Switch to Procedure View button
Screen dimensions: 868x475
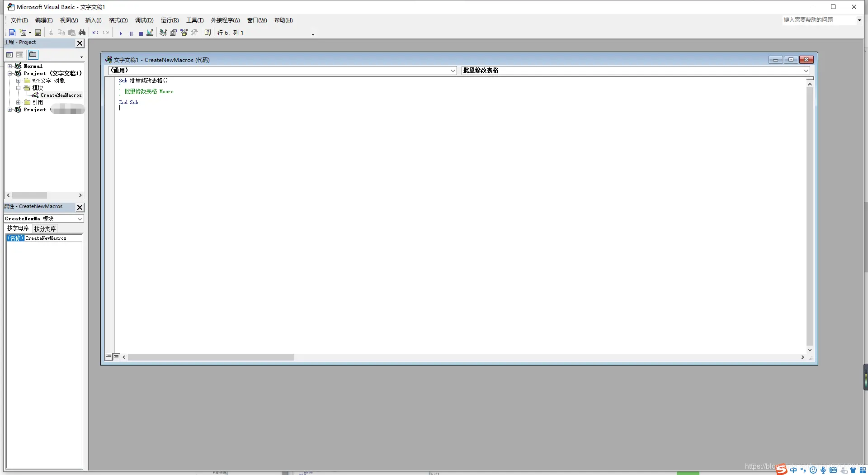pyautogui.click(x=108, y=357)
